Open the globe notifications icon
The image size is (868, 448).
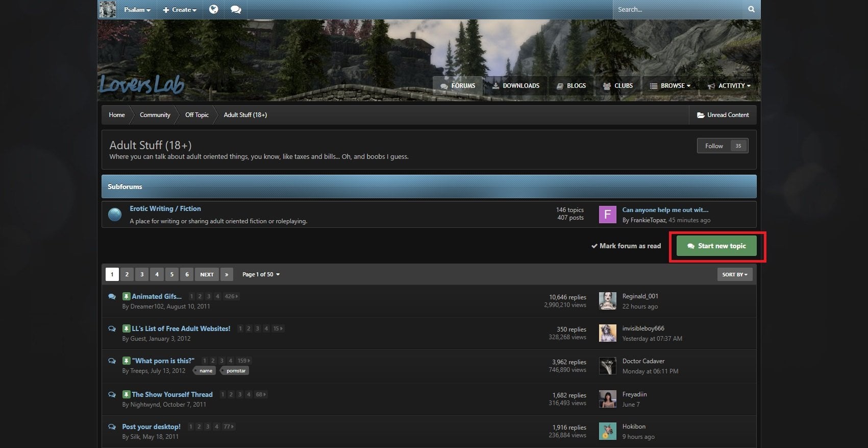pyautogui.click(x=214, y=9)
